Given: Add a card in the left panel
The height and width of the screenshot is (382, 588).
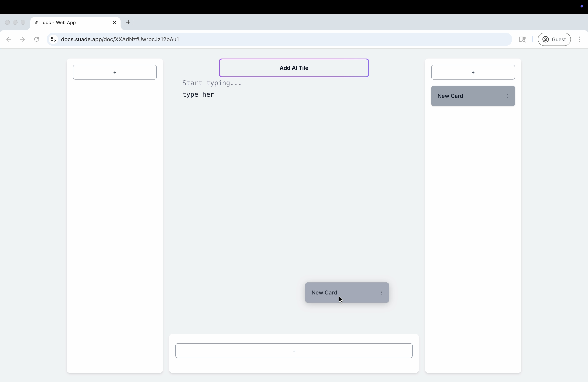Looking at the screenshot, I should tap(115, 72).
